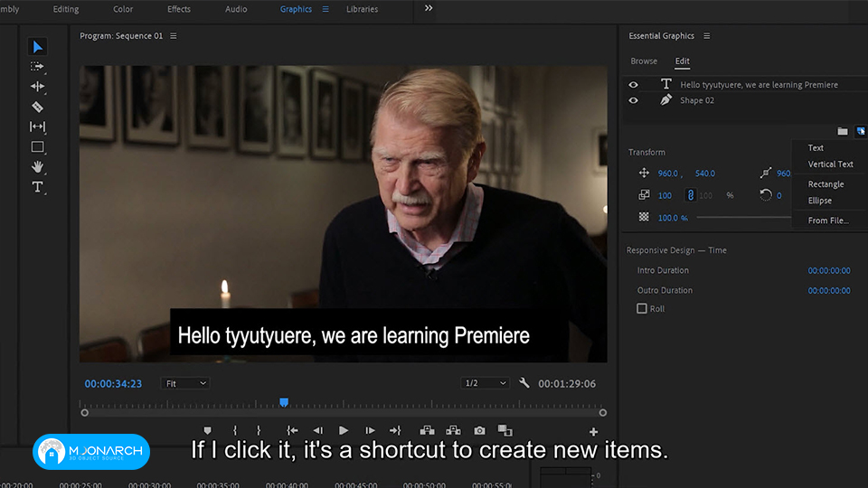Choose From File... in the menu

(828, 221)
